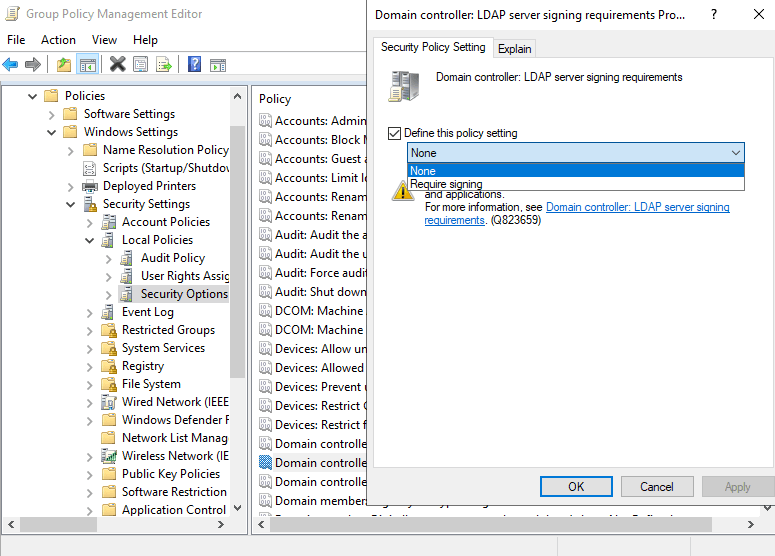The width and height of the screenshot is (775, 556).
Task: Select System Services tree item
Action: tap(163, 348)
